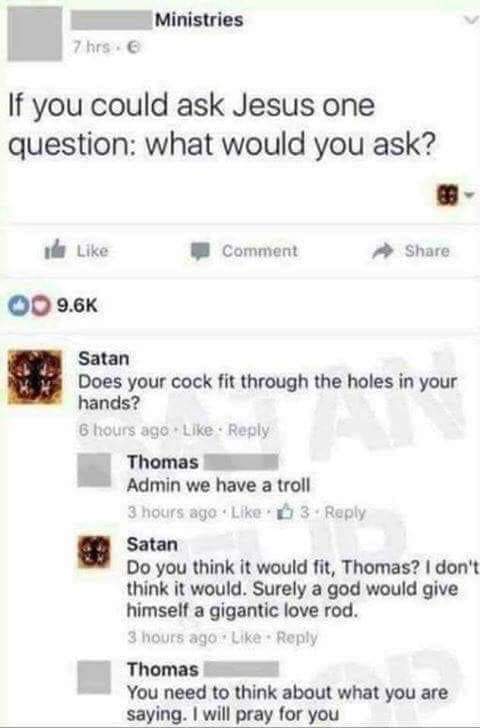Open the blue like reaction icon beside 9.6K
The width and height of the screenshot is (480, 728).
pyautogui.click(x=18, y=306)
